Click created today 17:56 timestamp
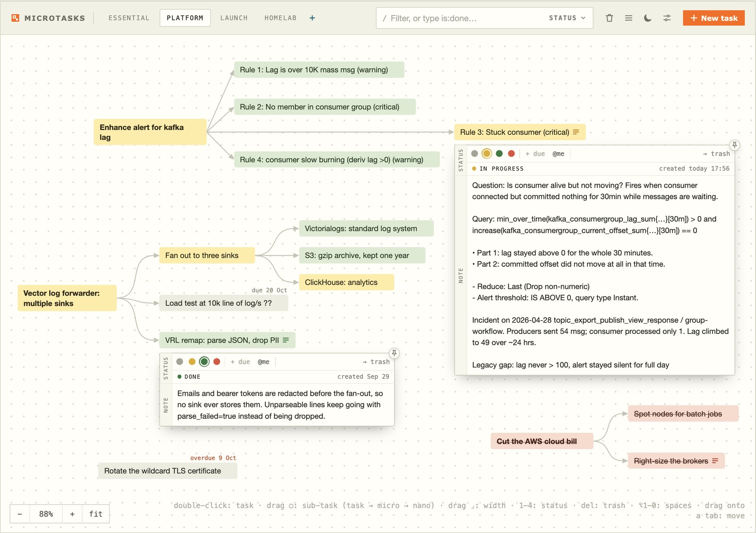756x533 pixels. 694,169
